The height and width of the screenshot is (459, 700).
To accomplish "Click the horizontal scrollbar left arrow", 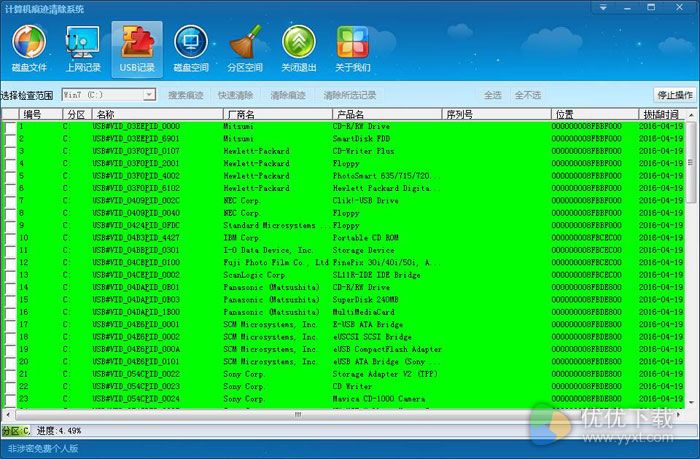I will 8,415.
